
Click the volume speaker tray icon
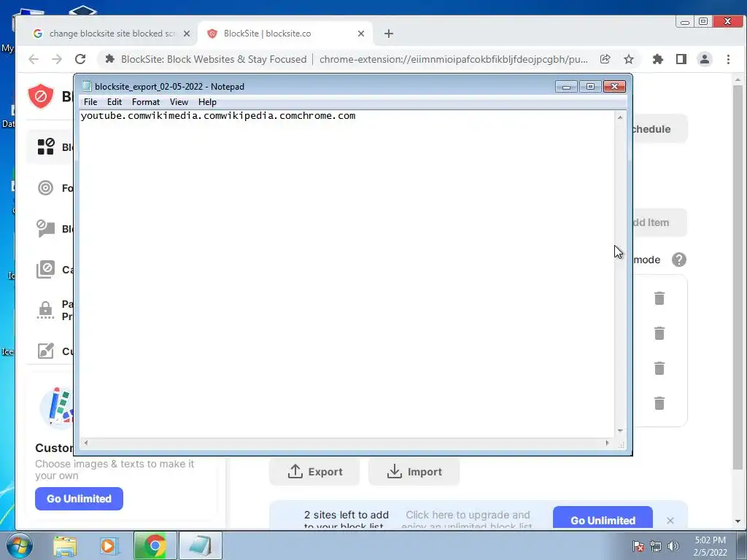pyautogui.click(x=673, y=546)
